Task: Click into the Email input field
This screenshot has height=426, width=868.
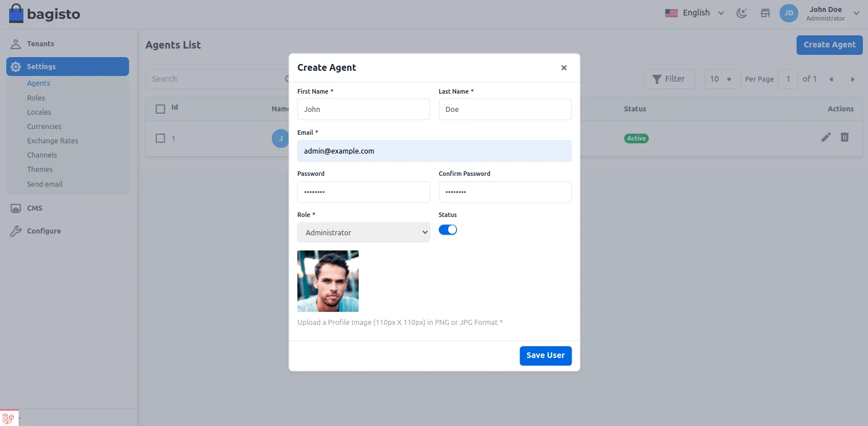Action: [x=434, y=151]
